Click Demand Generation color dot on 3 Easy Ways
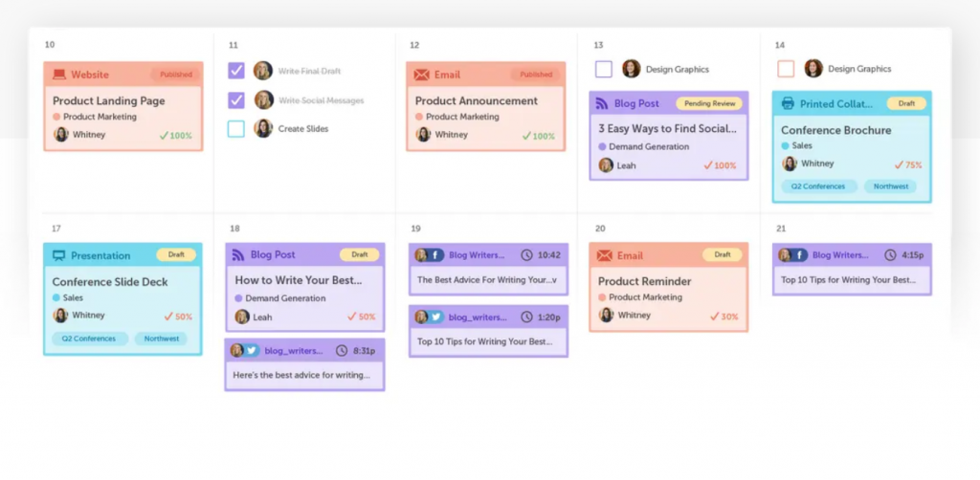 point(602,146)
